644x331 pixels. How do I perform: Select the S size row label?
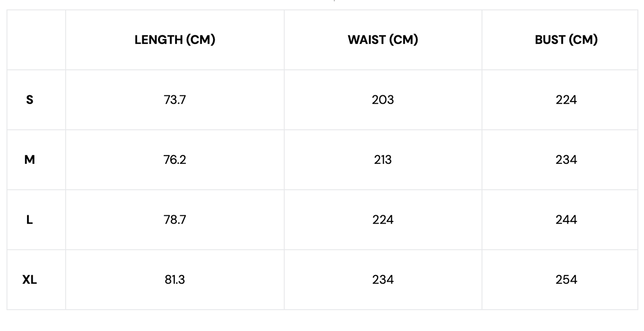point(30,100)
